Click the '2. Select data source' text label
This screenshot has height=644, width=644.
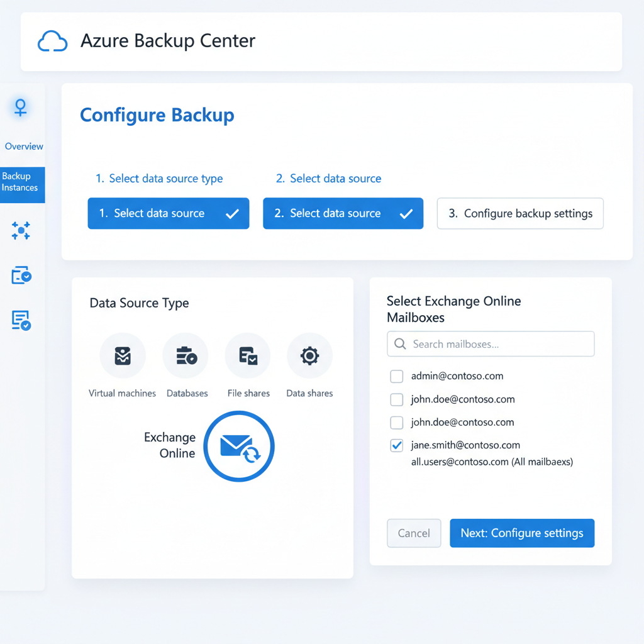tap(328, 179)
